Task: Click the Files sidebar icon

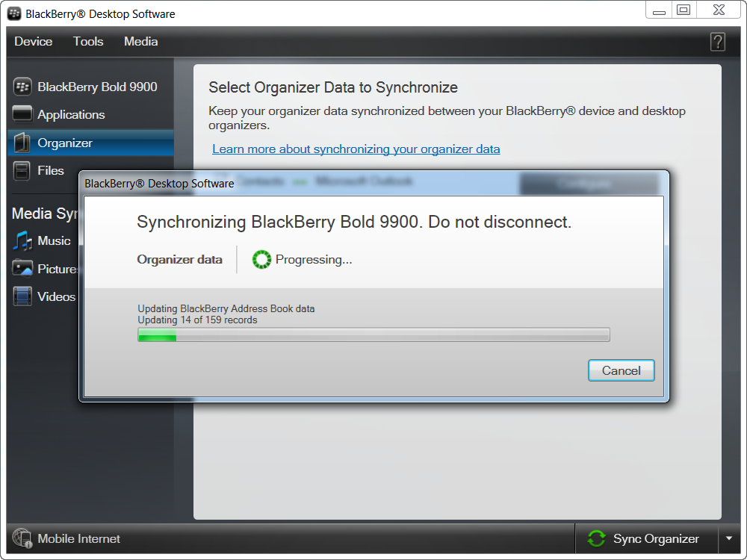Action: click(22, 170)
